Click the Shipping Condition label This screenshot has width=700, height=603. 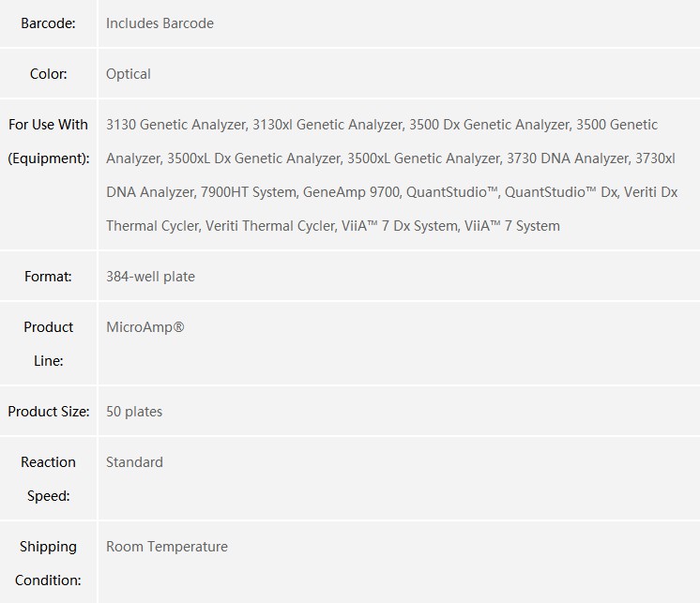click(48, 563)
